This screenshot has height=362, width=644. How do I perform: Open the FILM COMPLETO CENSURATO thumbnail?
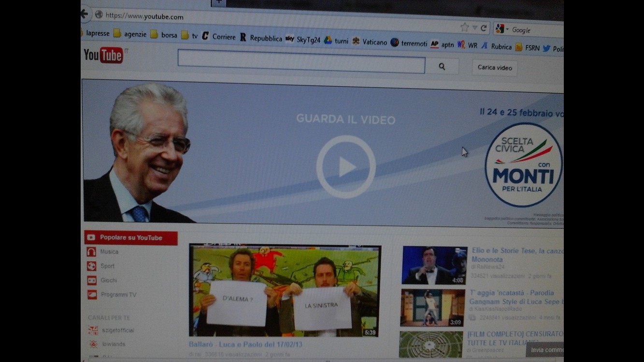431,345
